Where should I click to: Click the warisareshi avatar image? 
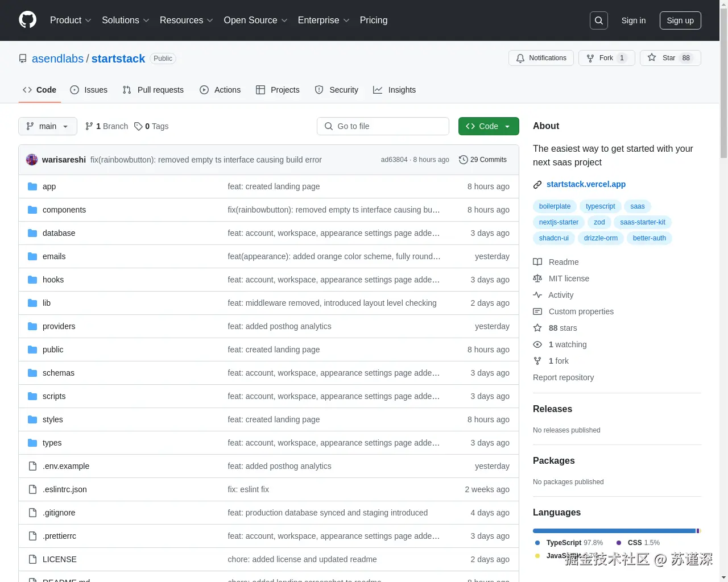point(32,160)
